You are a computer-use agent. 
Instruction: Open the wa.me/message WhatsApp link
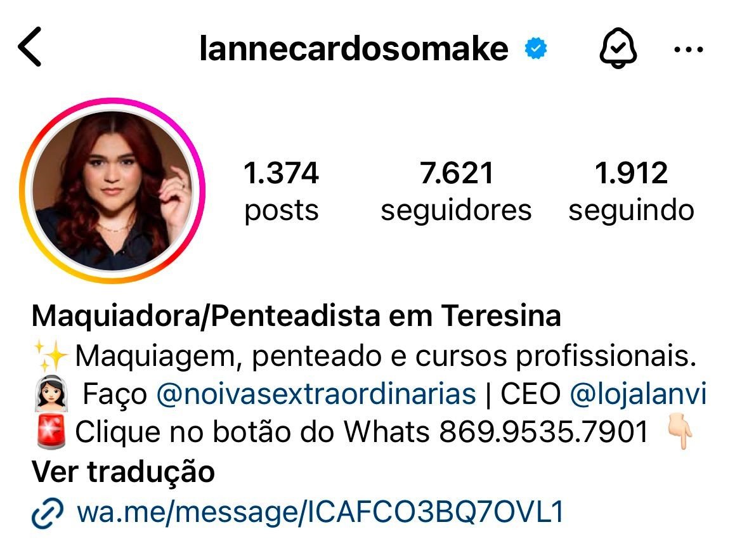click(321, 512)
